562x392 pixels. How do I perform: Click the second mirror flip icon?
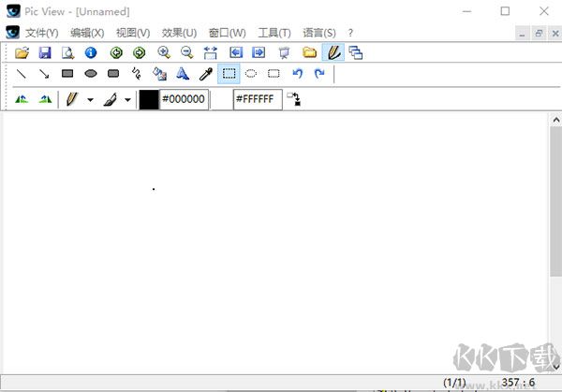45,99
